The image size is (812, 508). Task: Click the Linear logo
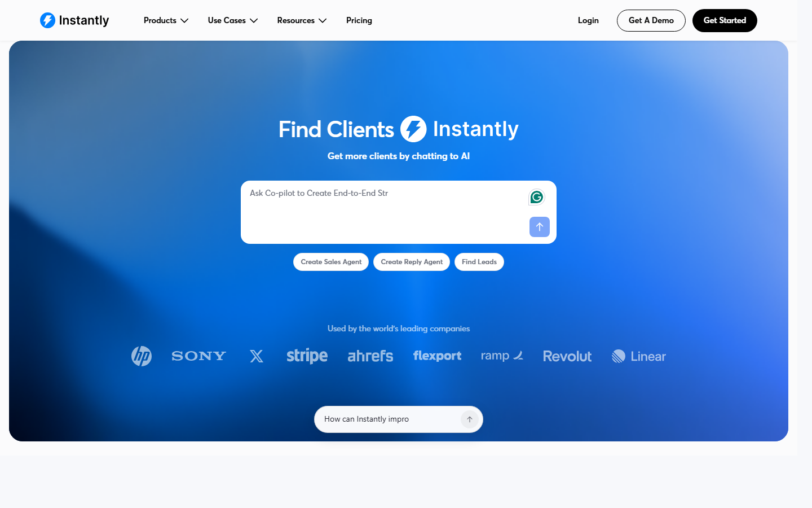639,356
